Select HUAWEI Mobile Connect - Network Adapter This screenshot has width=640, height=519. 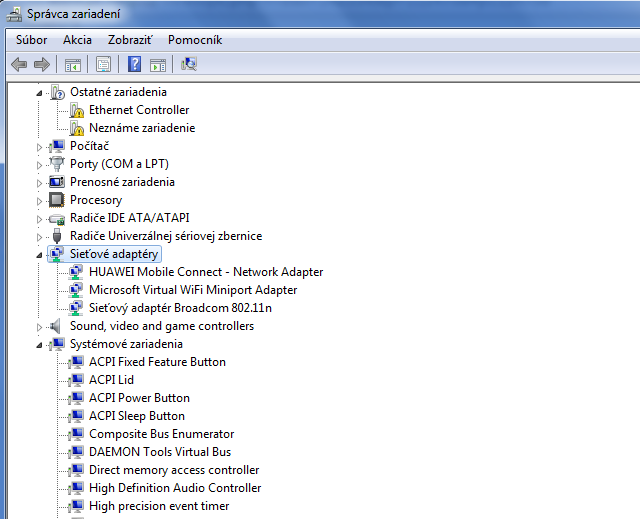coord(206,272)
